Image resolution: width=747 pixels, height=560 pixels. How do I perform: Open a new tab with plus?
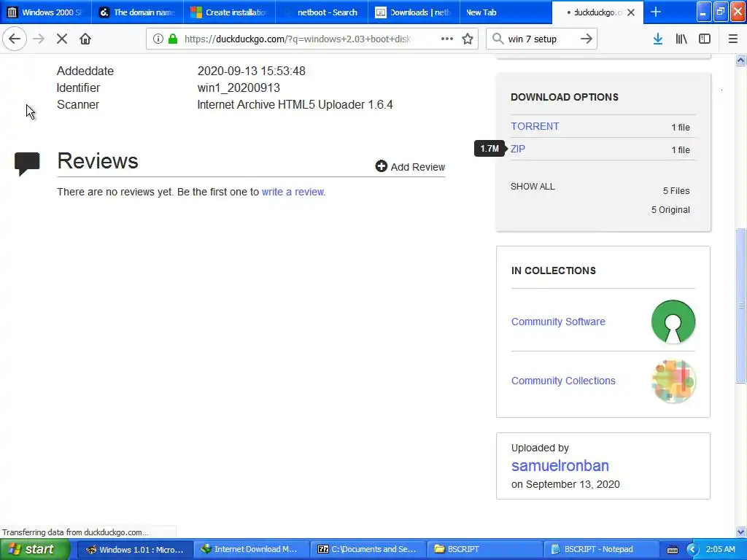click(x=656, y=12)
